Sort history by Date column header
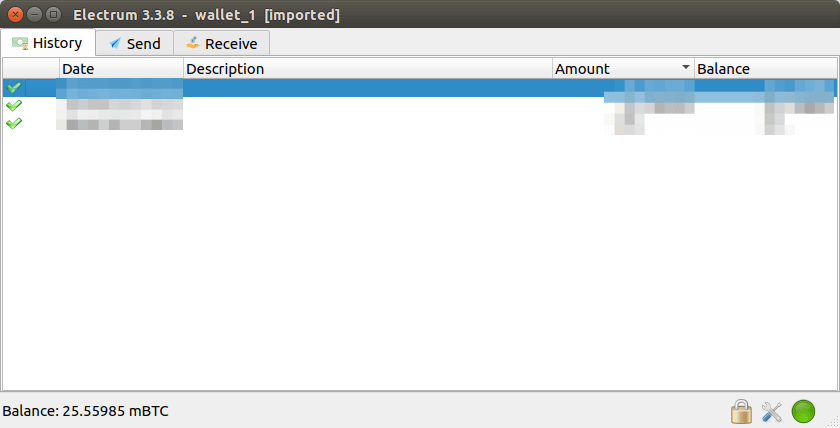The height and width of the screenshot is (428, 840). (120, 69)
